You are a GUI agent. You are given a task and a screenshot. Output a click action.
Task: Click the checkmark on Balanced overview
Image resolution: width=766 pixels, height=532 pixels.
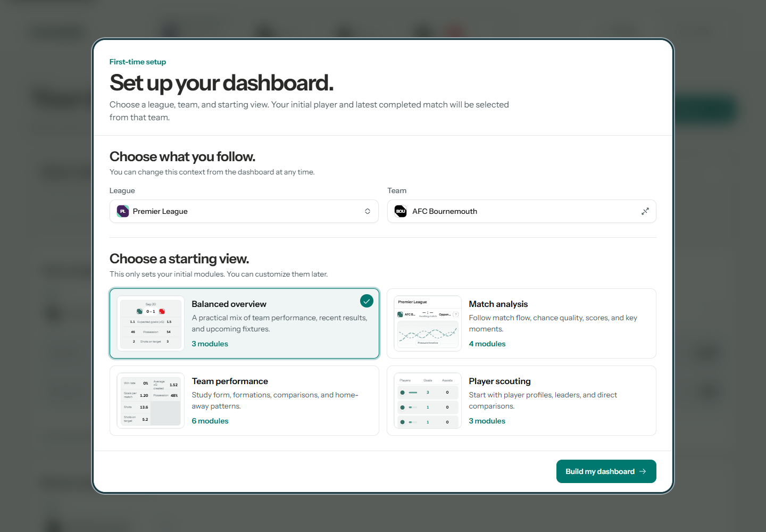[367, 301]
